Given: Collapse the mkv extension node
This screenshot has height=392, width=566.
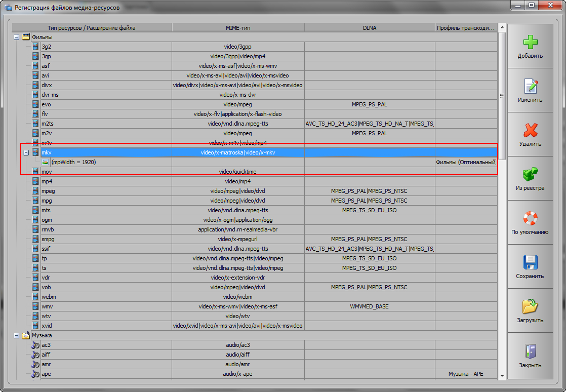Looking at the screenshot, I should [x=26, y=152].
